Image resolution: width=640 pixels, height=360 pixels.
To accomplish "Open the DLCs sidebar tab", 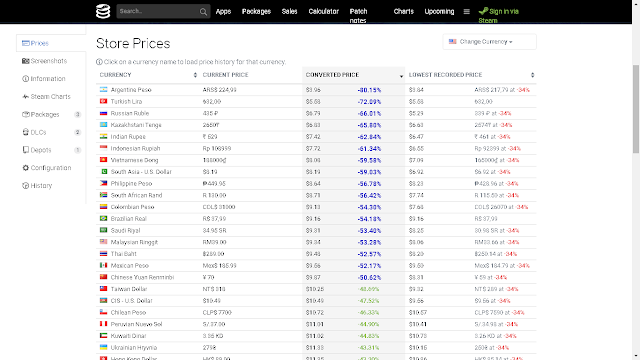I will [x=51, y=132].
